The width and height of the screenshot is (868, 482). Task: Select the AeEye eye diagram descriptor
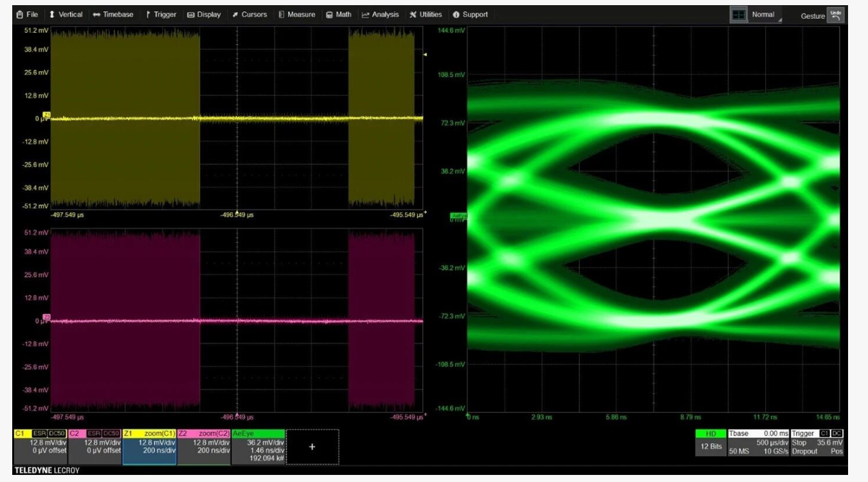pos(258,446)
